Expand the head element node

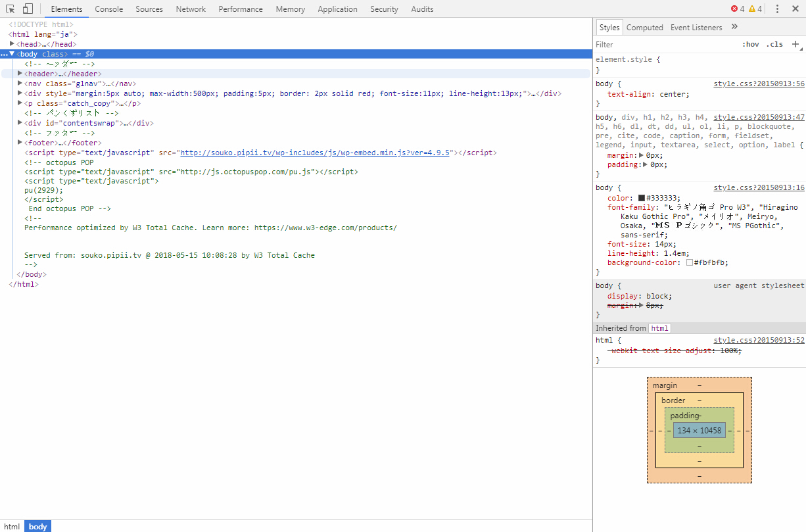coord(12,44)
